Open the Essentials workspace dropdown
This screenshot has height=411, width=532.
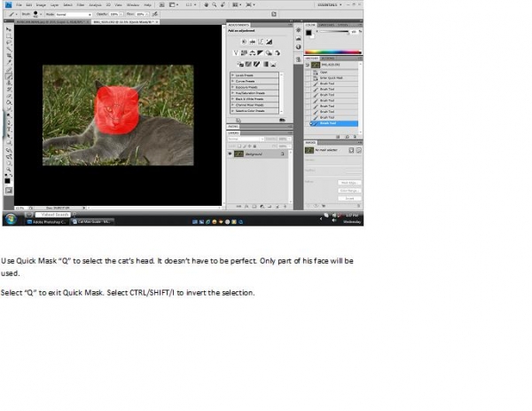tap(330, 5)
